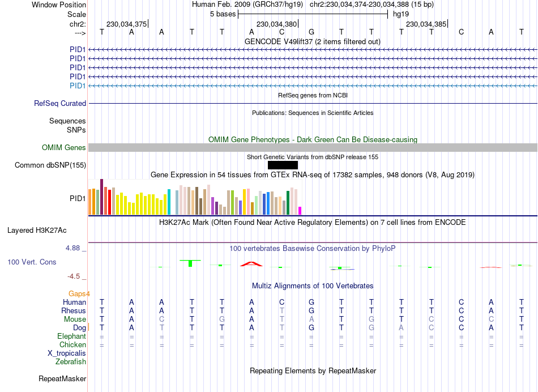The height and width of the screenshot is (392, 538).
Task: Click the black dbSNP variant block
Action: (x=283, y=165)
